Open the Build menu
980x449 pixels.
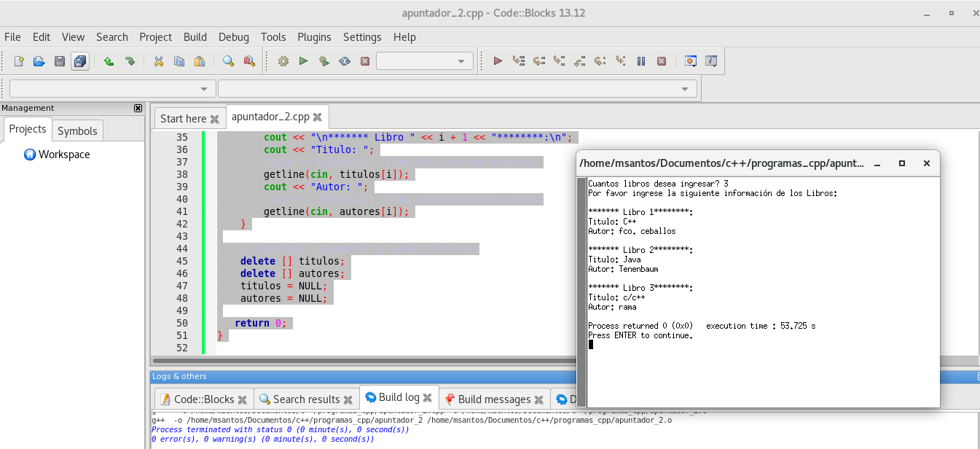[x=195, y=37]
